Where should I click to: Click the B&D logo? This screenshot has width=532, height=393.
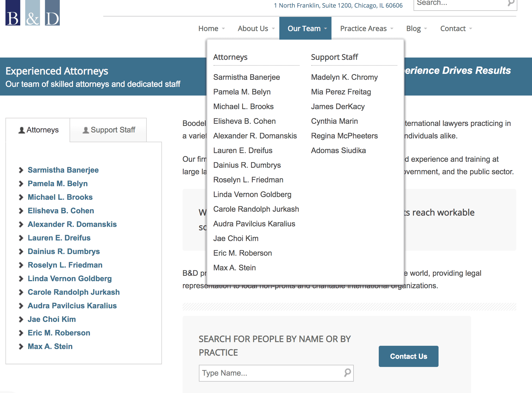pos(33,13)
